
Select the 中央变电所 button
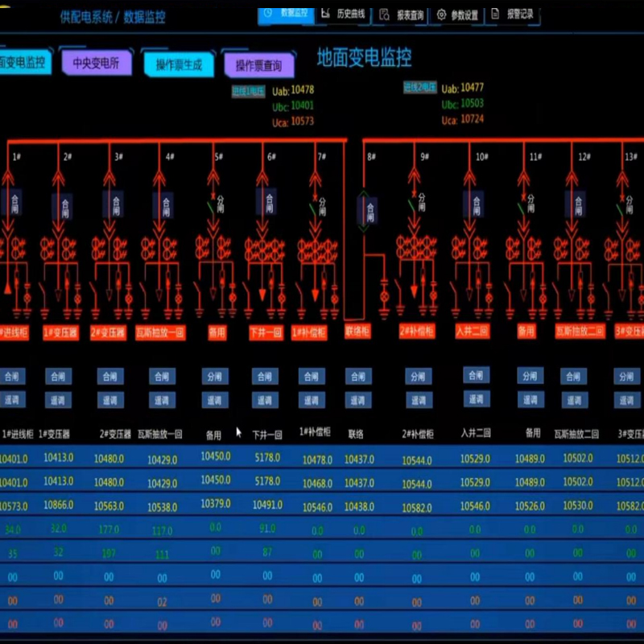tap(96, 63)
